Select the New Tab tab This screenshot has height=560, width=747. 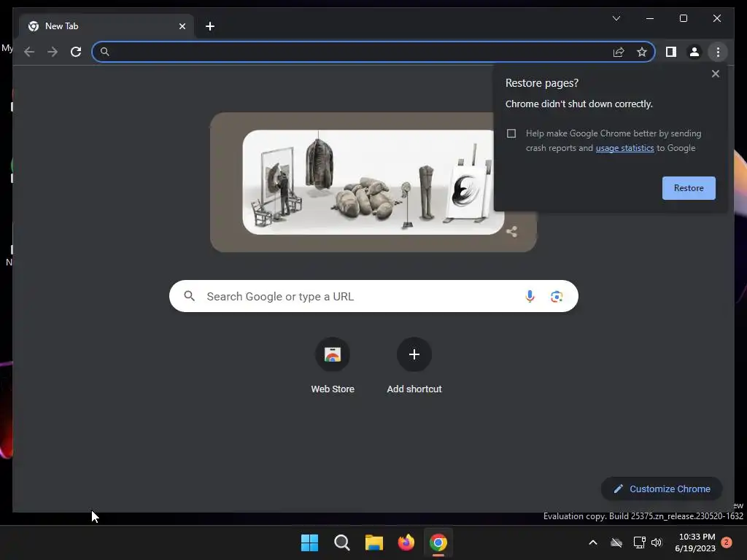tap(107, 26)
